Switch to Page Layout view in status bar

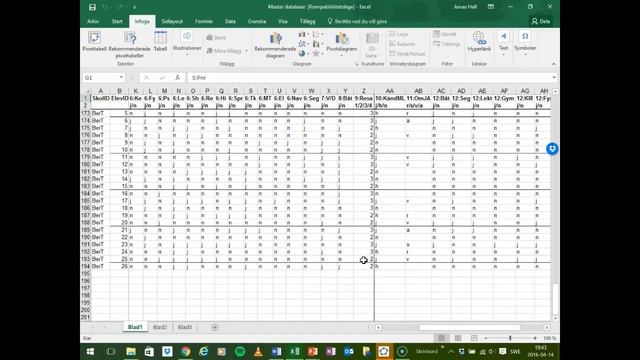pos(458,338)
